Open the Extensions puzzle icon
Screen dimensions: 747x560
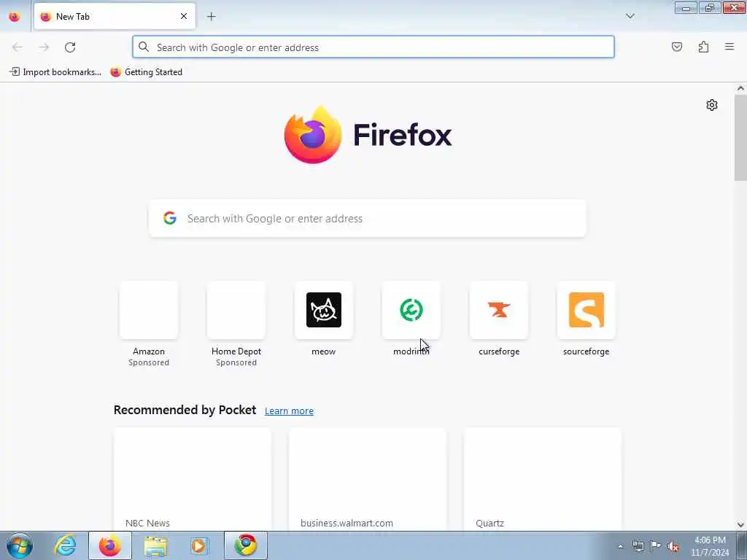(703, 47)
